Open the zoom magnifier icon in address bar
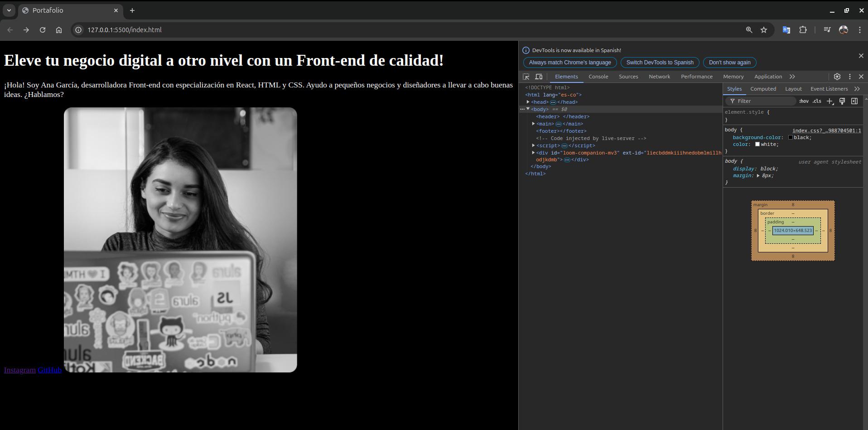This screenshot has width=868, height=430. 749,30
